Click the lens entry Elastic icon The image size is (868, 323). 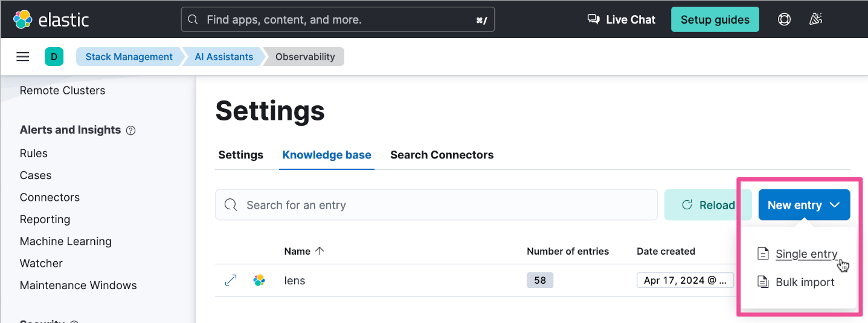259,280
